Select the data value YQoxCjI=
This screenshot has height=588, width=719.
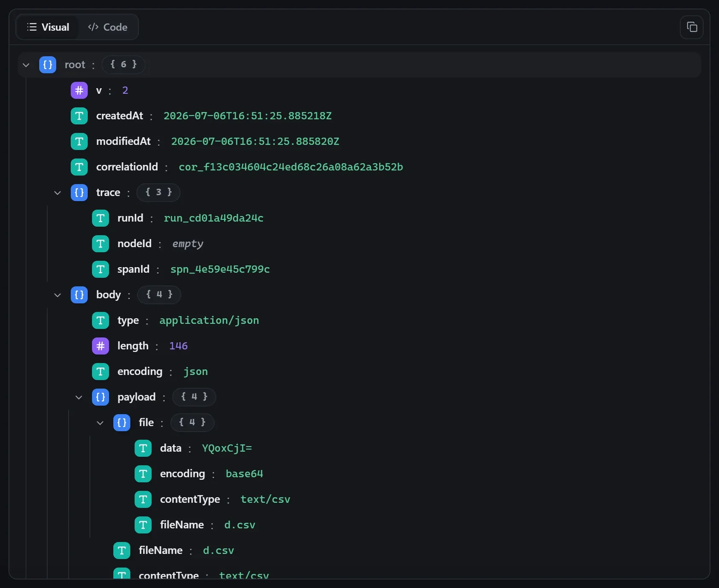pyautogui.click(x=227, y=448)
